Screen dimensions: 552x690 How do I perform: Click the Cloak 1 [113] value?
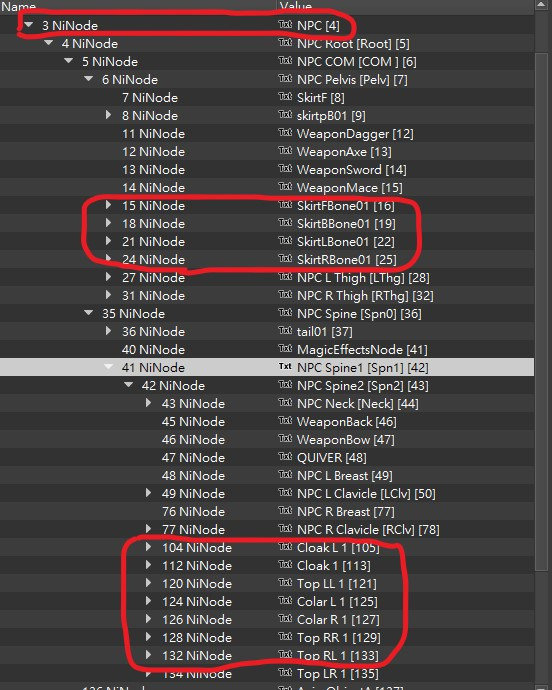tap(334, 565)
